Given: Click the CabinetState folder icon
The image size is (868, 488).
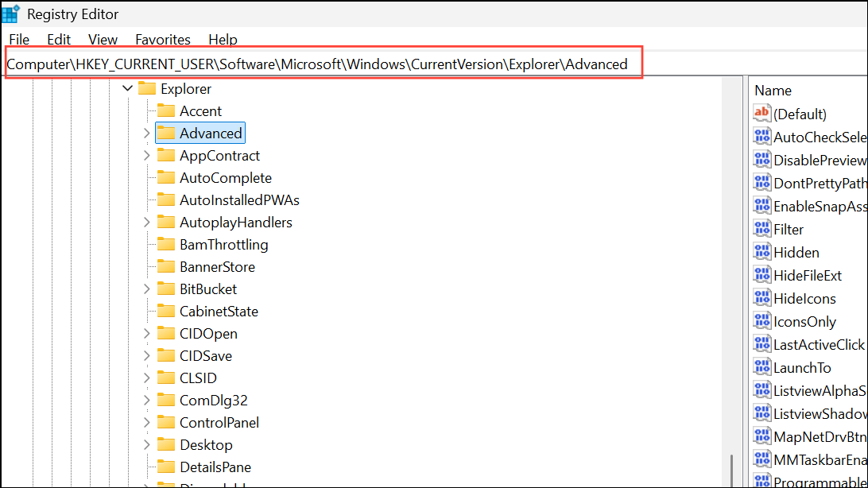Looking at the screenshot, I should (x=166, y=311).
